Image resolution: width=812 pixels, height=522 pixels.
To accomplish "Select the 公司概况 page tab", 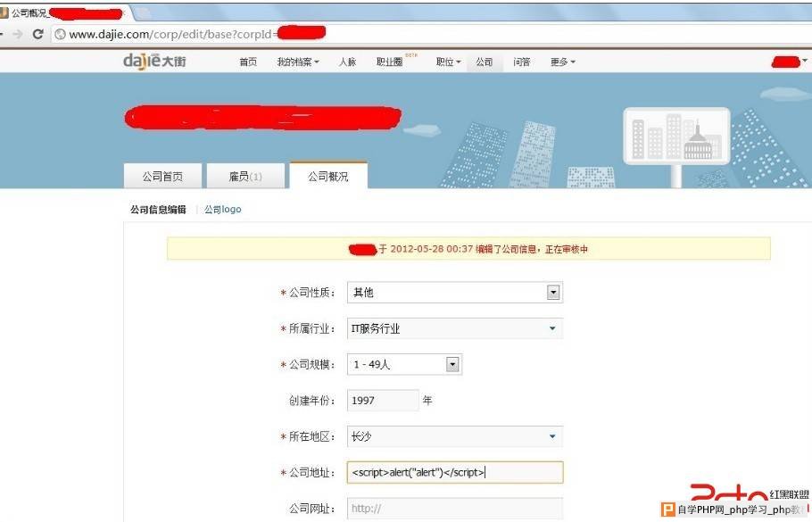I will [328, 176].
